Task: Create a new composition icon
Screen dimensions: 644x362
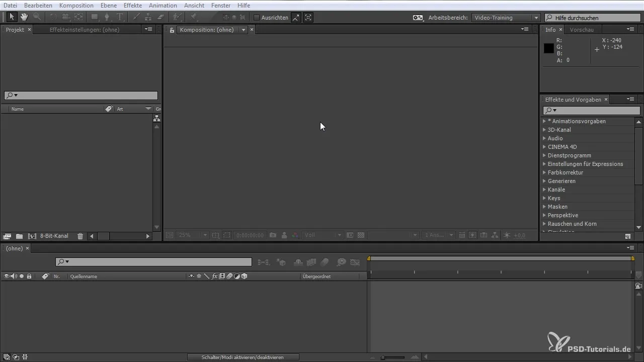Action: coord(32,236)
